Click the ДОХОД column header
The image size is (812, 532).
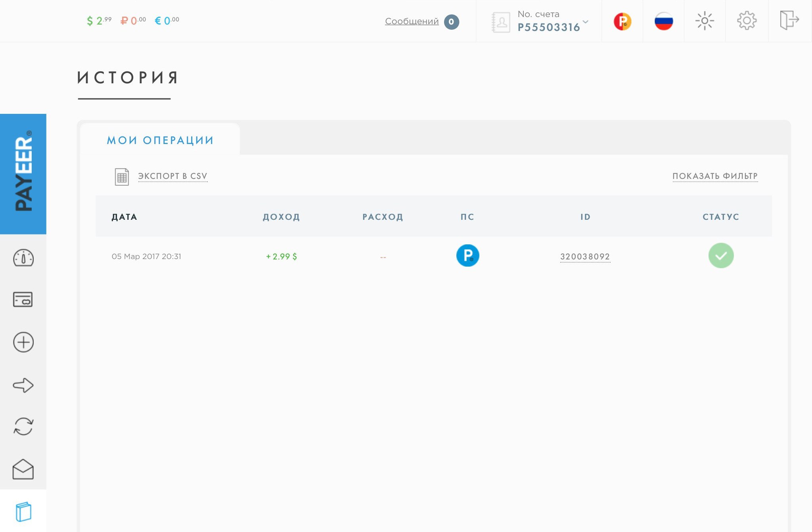(282, 217)
